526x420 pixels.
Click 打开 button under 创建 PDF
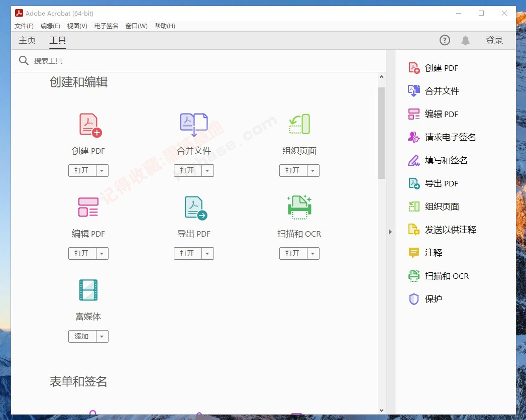(x=82, y=170)
